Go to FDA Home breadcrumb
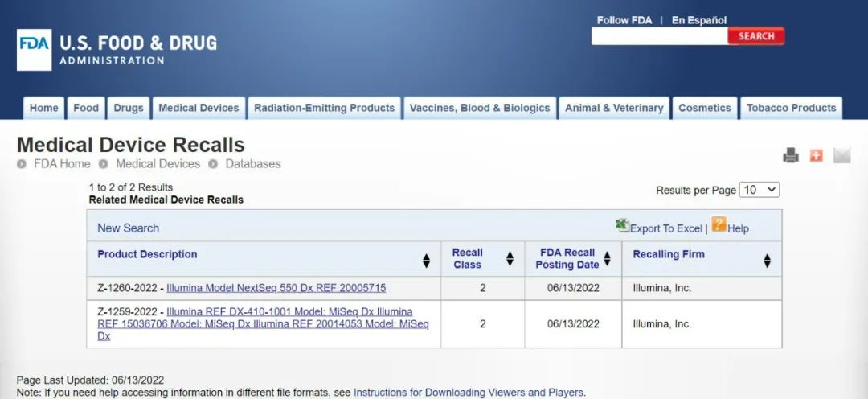The height and width of the screenshot is (399, 868). pos(62,163)
